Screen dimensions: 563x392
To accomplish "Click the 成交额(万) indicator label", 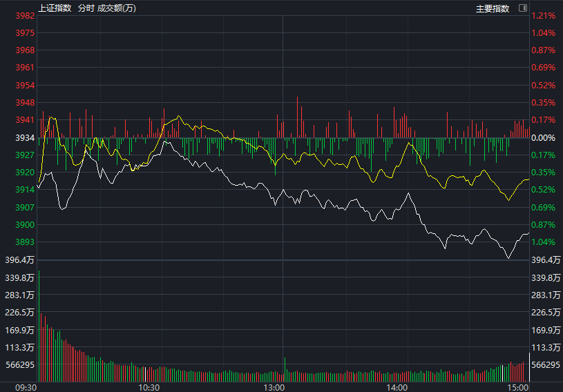I will coord(117,8).
